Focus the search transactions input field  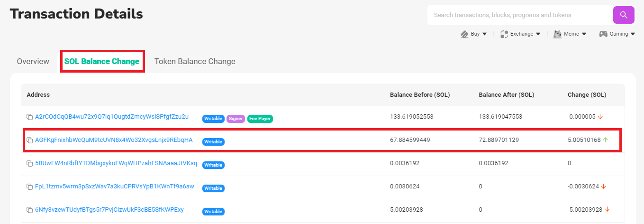519,15
